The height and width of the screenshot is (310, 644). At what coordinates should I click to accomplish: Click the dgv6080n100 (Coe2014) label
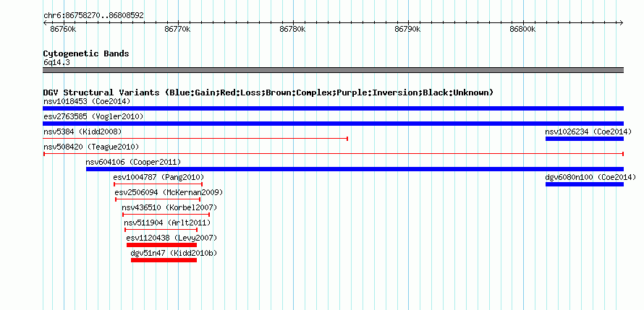click(590, 177)
